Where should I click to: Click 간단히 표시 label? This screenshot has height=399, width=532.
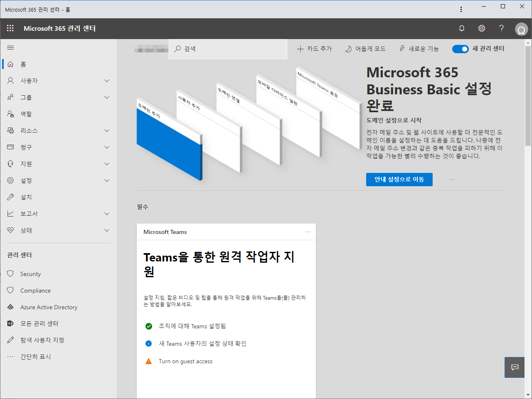tap(36, 357)
